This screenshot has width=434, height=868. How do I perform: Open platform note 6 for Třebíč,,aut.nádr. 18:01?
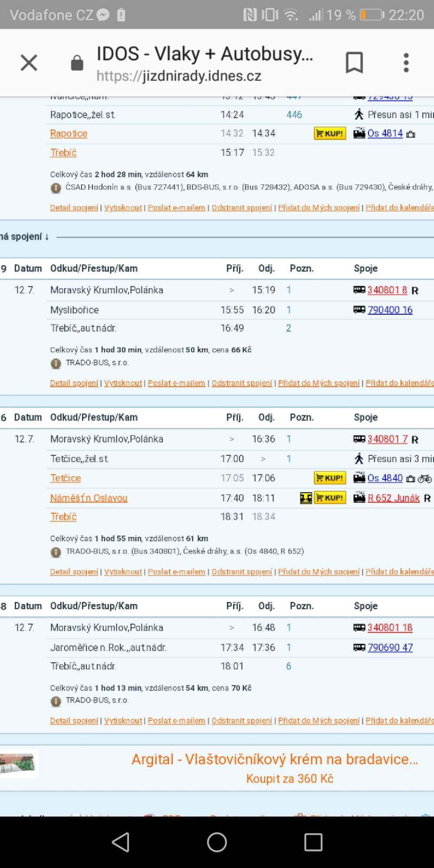[289, 666]
